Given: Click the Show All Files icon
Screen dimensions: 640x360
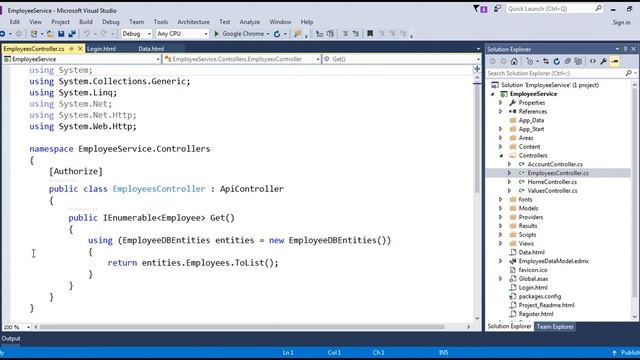Looking at the screenshot, I should pos(578,61).
